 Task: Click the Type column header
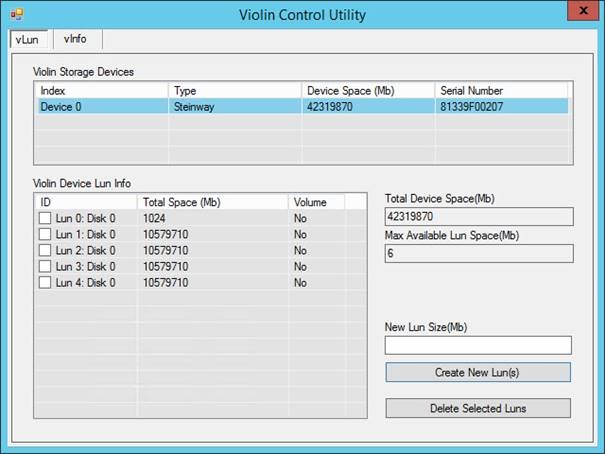[x=235, y=91]
